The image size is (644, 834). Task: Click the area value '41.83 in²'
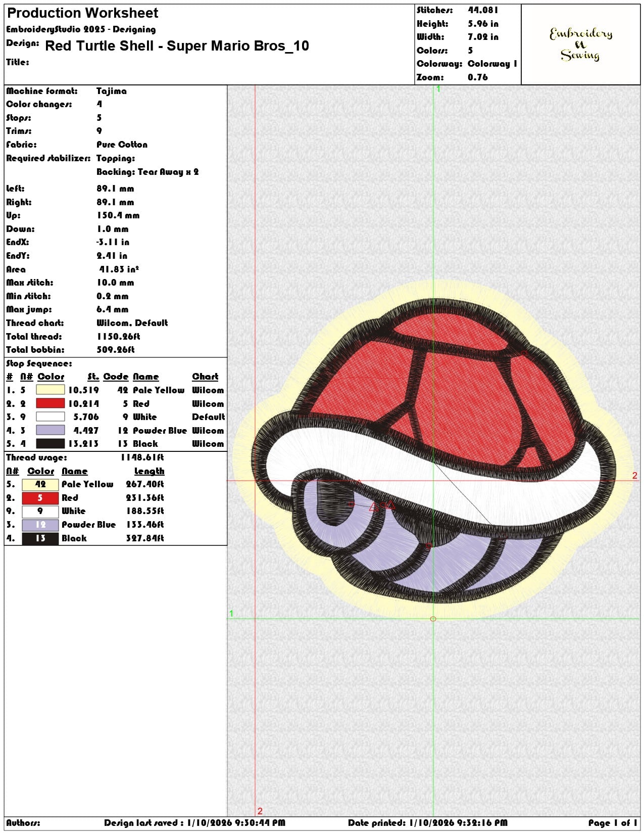point(119,269)
